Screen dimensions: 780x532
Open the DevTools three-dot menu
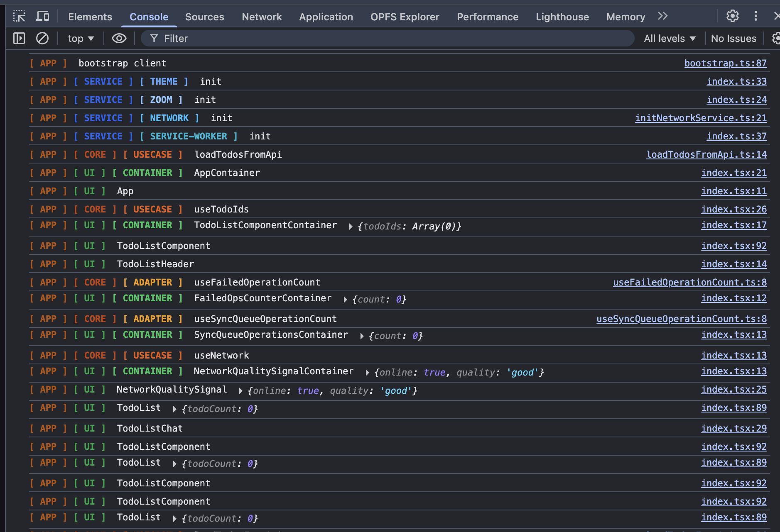[x=755, y=16]
